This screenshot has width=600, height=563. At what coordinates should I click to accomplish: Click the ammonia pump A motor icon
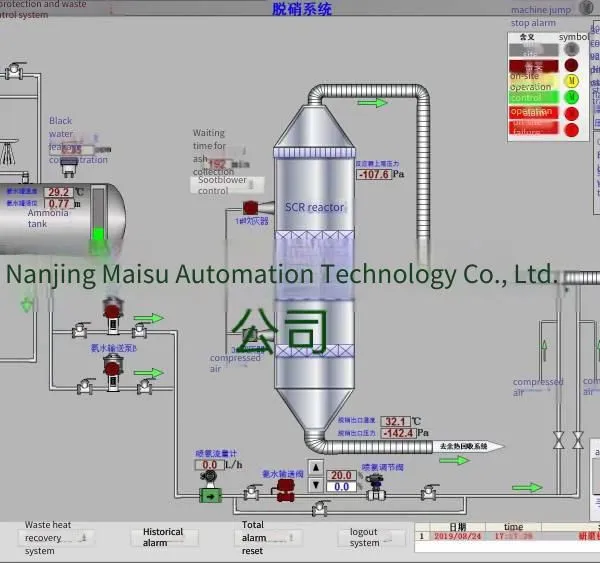(x=112, y=310)
